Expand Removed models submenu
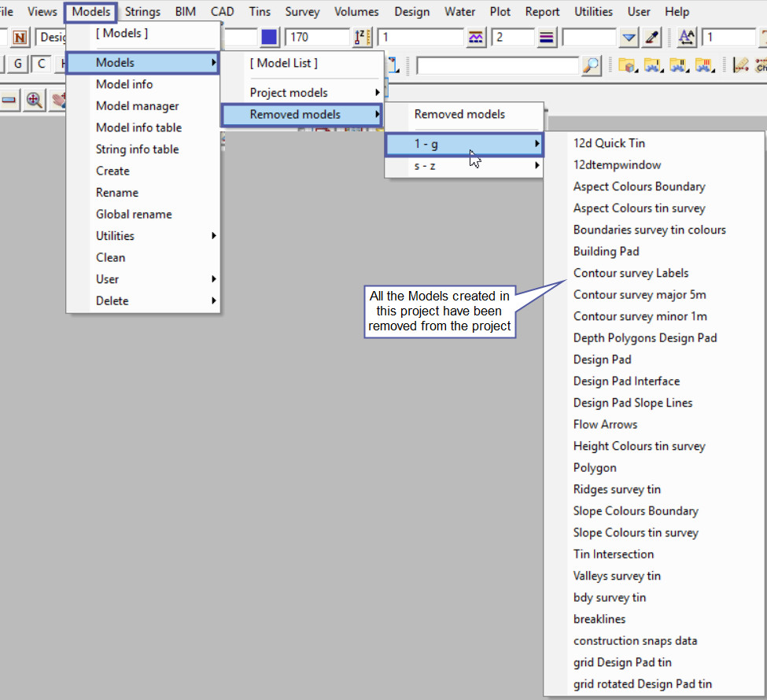This screenshot has height=700, width=767. click(x=301, y=115)
